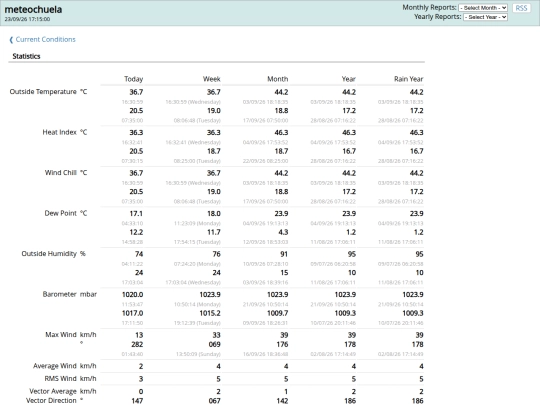Click Today's dew point low 12.2
Screen dimensions: 540x405
click(136, 232)
